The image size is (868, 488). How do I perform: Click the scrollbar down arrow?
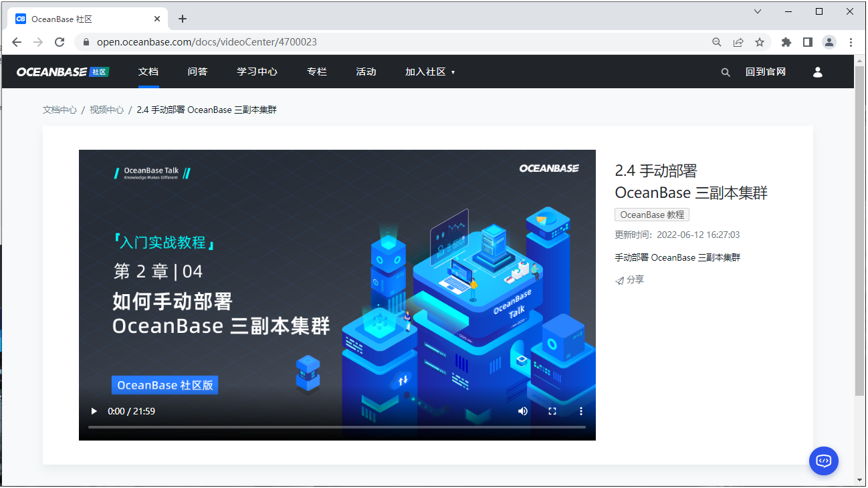tap(860, 479)
